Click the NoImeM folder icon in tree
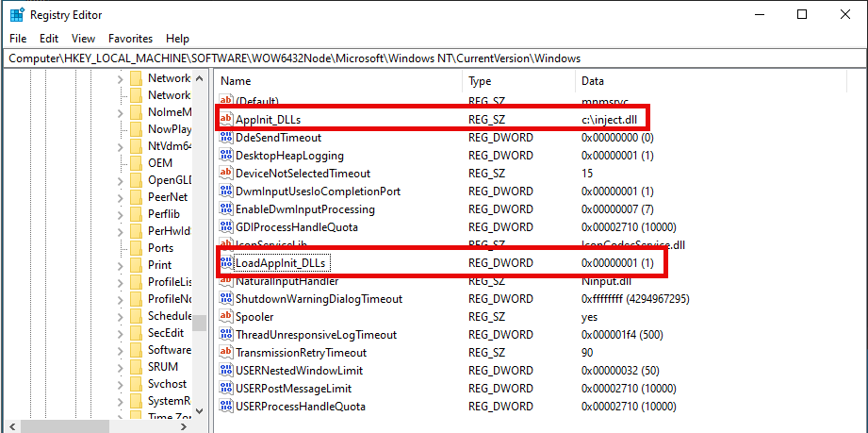The width and height of the screenshot is (868, 433). coord(136,112)
